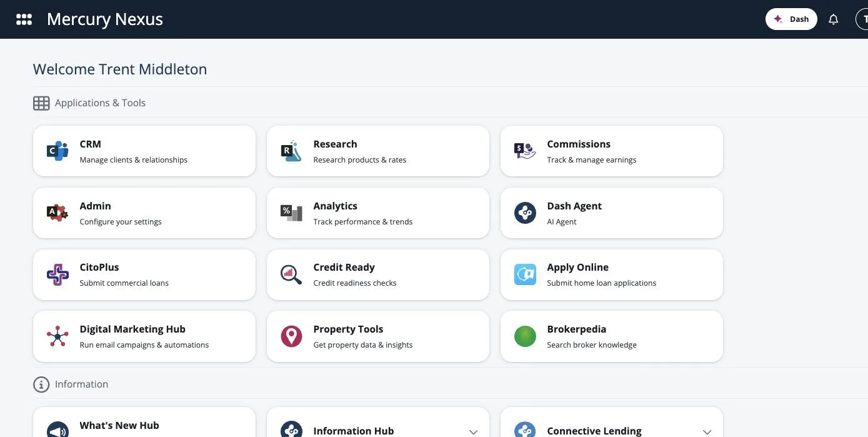This screenshot has height=437, width=868.
Task: Click the Dash Agent icon
Action: tap(525, 213)
